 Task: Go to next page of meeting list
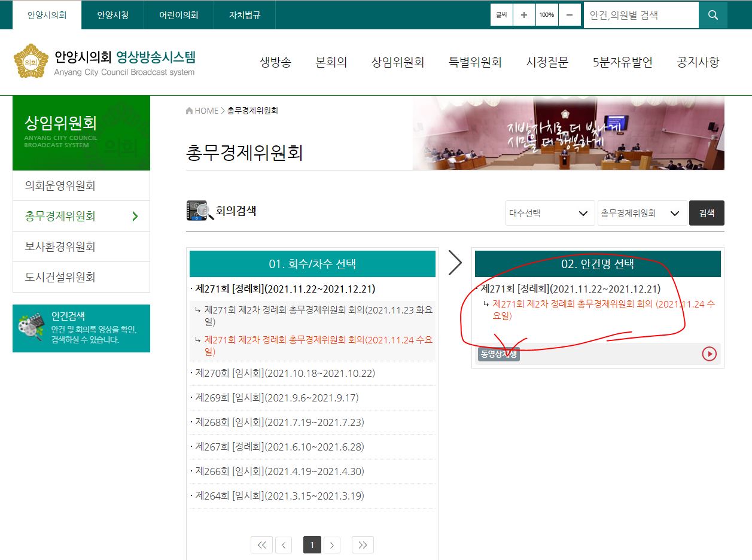[x=331, y=544]
